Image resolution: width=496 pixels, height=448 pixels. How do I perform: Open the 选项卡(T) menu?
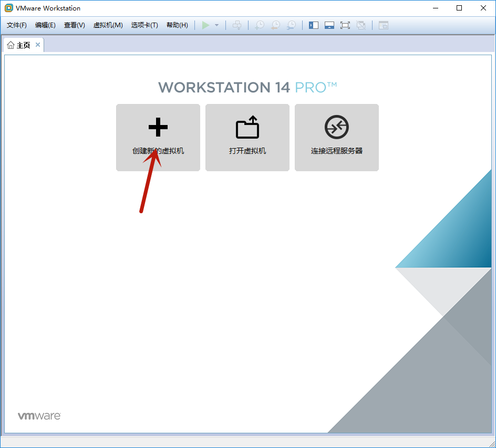(144, 25)
